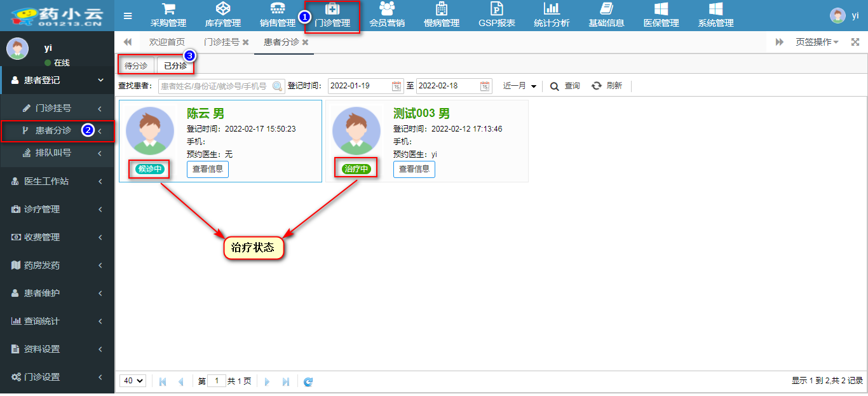
Task: Open 门诊管理 outpatient module
Action: (332, 16)
